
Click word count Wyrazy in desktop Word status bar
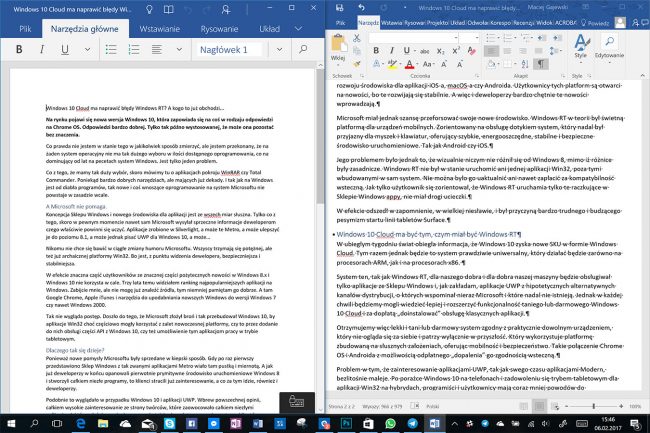[382, 406]
